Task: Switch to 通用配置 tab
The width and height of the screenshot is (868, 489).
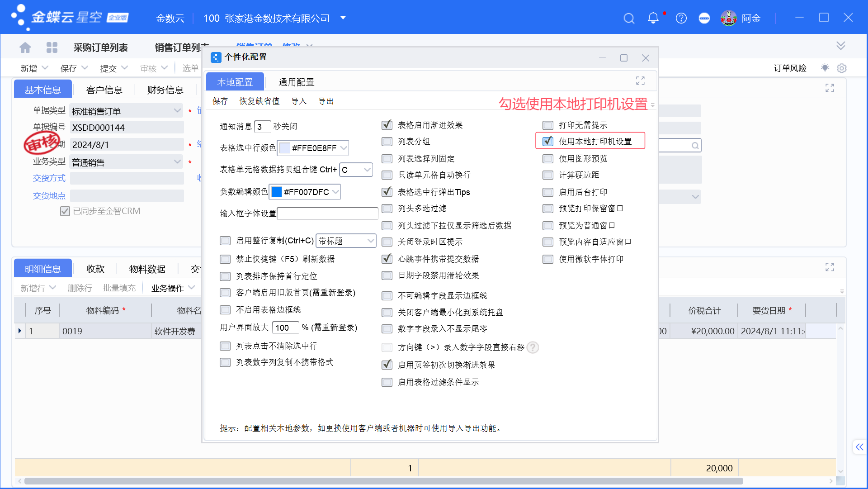Action: 296,82
